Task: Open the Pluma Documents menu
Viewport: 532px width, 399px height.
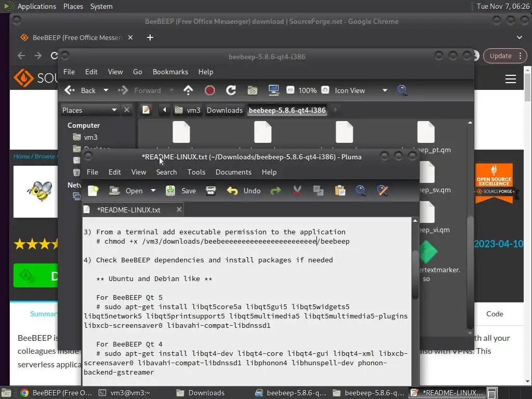Action: [x=233, y=172]
